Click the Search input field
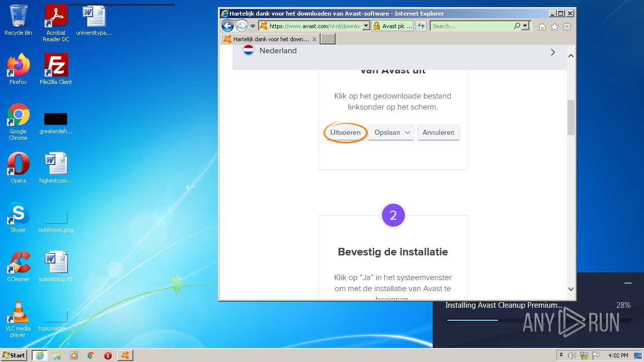The image size is (644, 362). pos(471,26)
